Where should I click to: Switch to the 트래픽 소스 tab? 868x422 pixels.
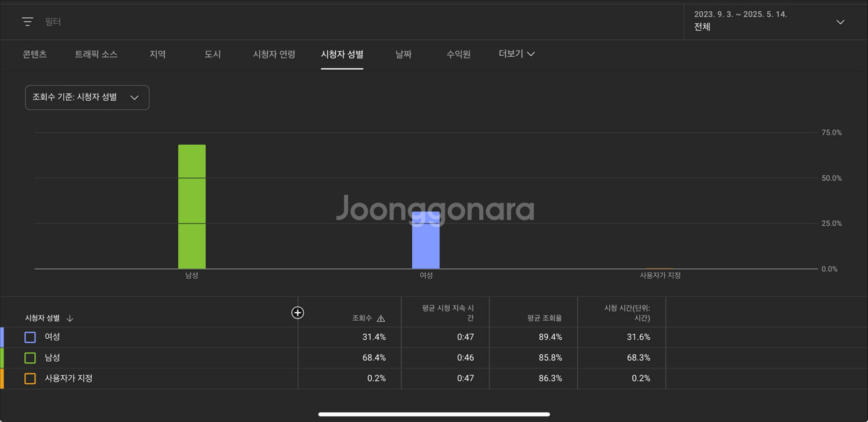[x=96, y=55]
